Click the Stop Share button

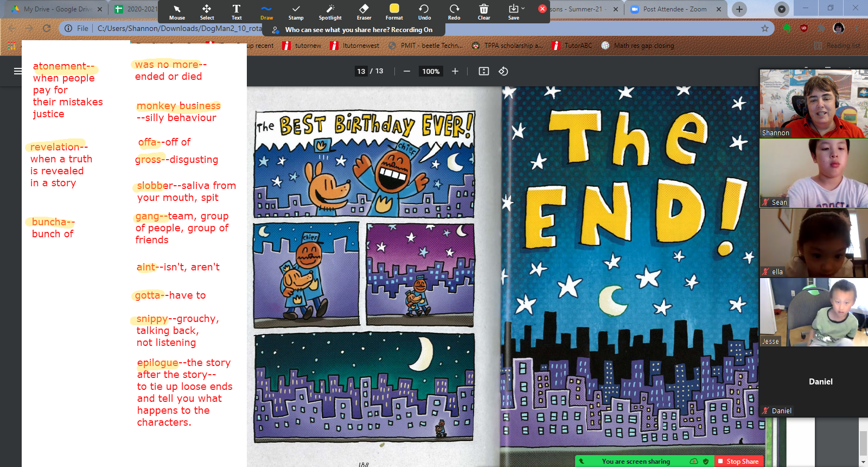click(x=739, y=461)
